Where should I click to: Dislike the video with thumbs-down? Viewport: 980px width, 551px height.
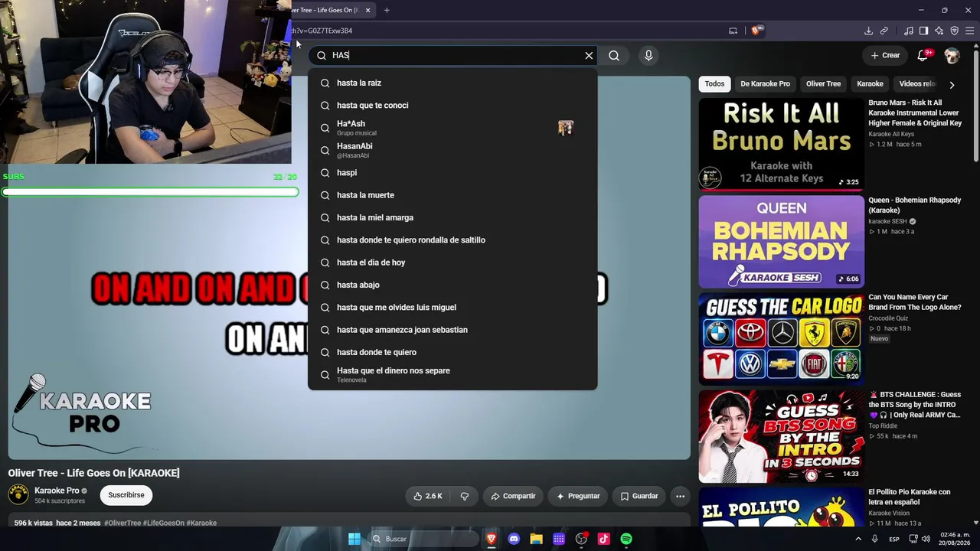click(x=464, y=496)
